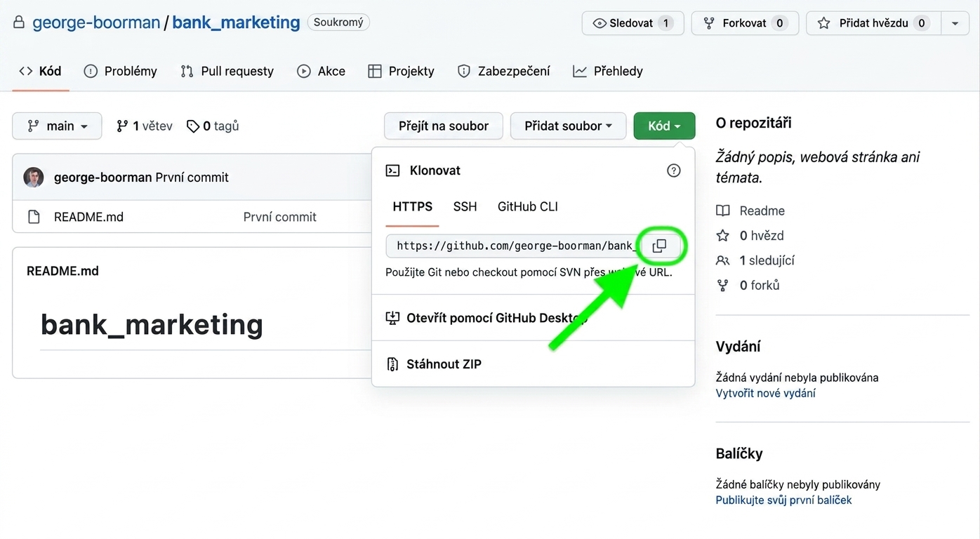Screen dimensions: 980x539
Task: Click the Přejít na soubor button
Action: [444, 126]
